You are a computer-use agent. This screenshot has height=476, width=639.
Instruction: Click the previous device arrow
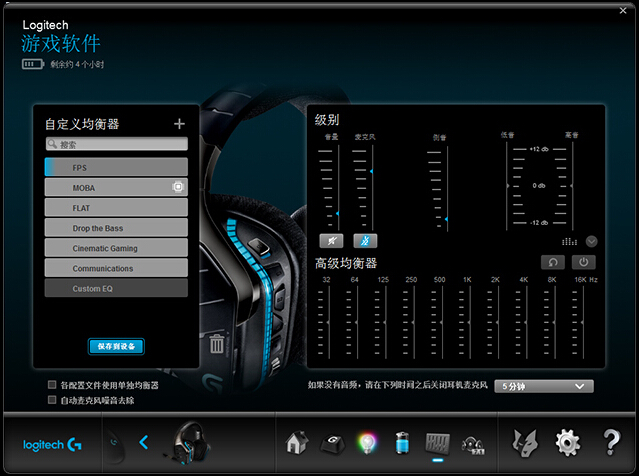pos(143,442)
